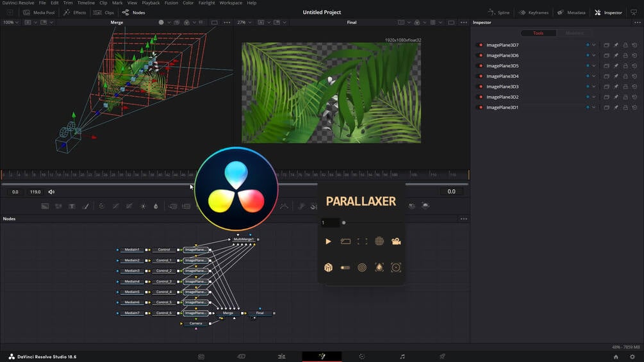Open the Edit page in bottom bar
This screenshot has height=362, width=644.
point(281,357)
